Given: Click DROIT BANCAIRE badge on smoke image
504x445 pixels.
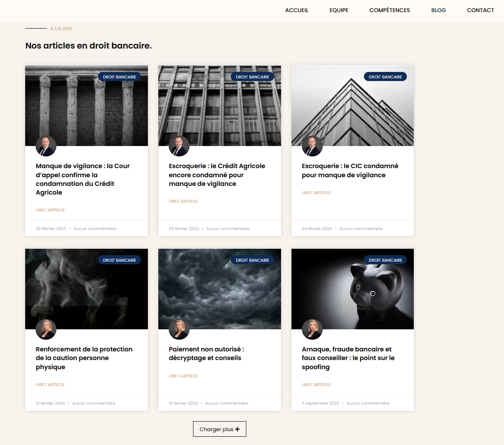Looking at the screenshot, I should (x=119, y=260).
